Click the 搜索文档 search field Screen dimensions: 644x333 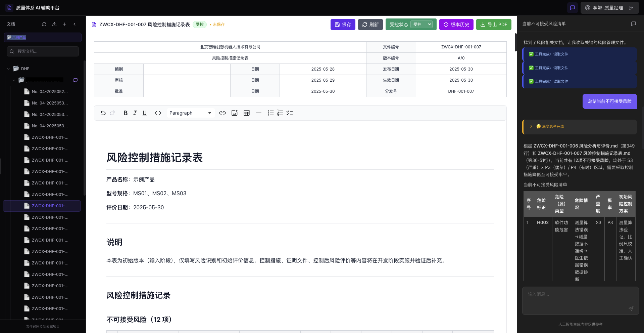tap(43, 51)
